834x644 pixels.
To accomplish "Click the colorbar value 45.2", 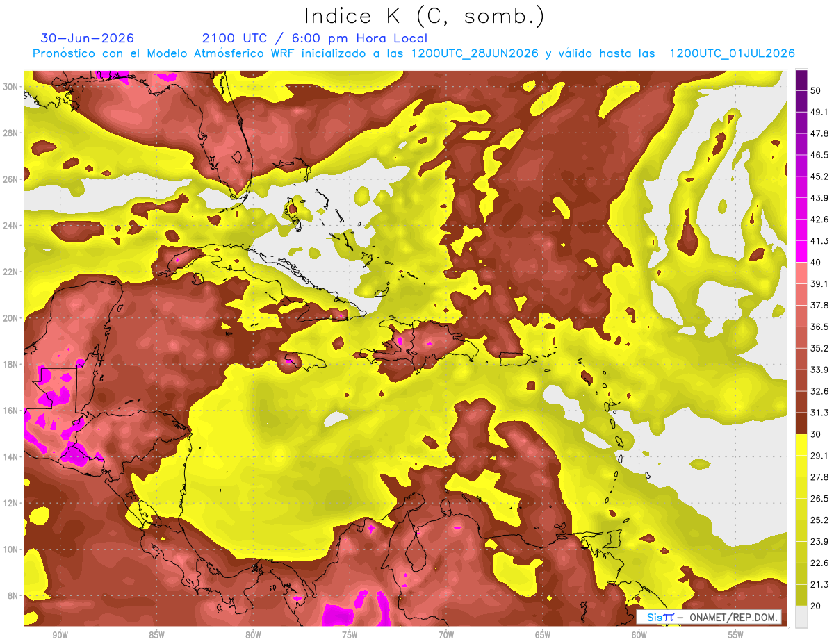I will point(819,176).
